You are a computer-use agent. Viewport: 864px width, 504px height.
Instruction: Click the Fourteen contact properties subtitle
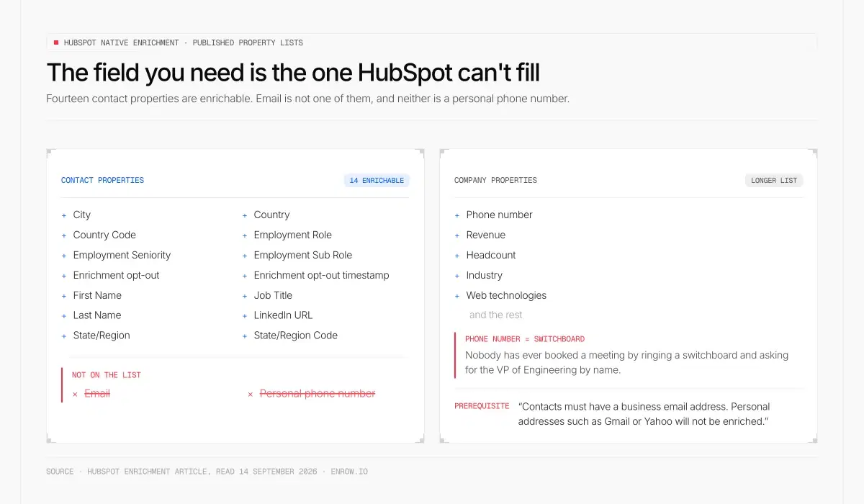click(x=308, y=99)
